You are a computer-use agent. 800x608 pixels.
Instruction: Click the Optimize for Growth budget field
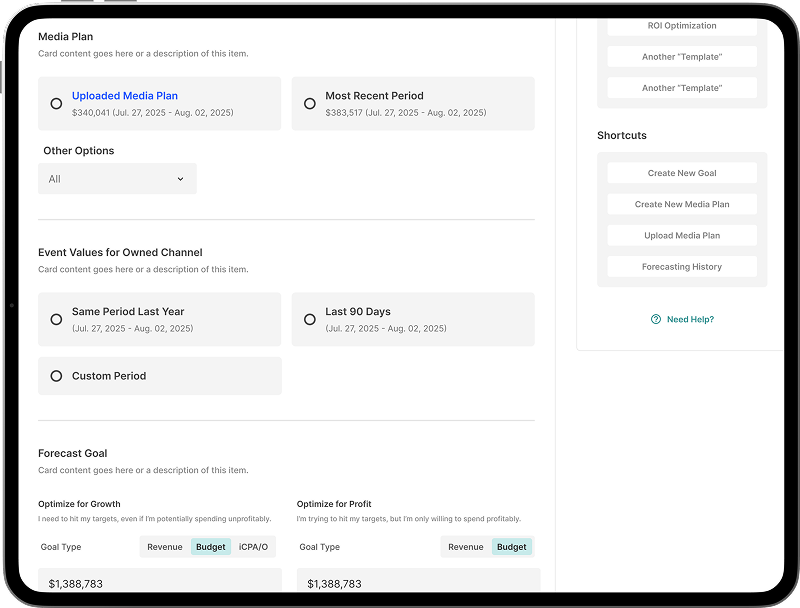click(160, 581)
